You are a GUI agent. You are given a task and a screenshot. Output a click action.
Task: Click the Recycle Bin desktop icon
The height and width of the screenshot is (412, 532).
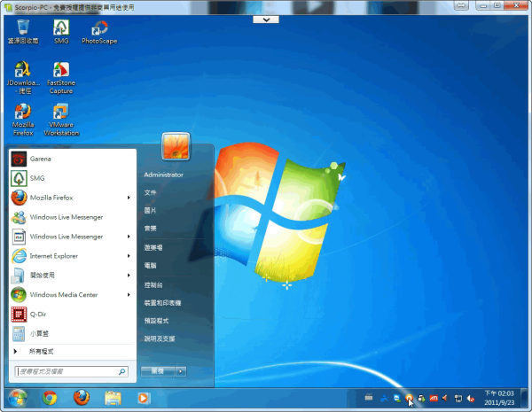click(x=22, y=30)
